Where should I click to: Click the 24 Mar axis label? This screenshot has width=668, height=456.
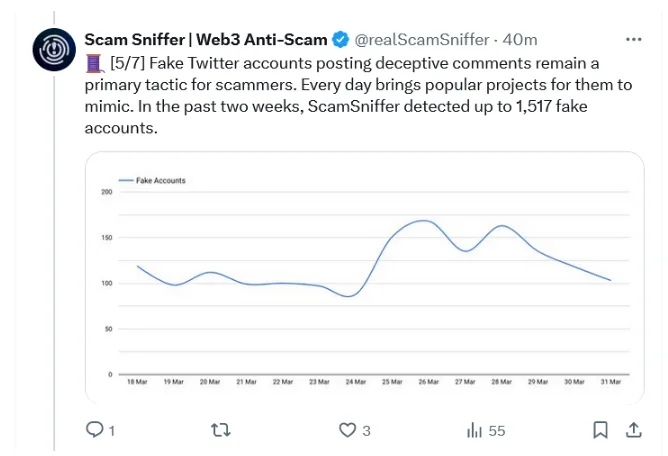click(x=356, y=382)
